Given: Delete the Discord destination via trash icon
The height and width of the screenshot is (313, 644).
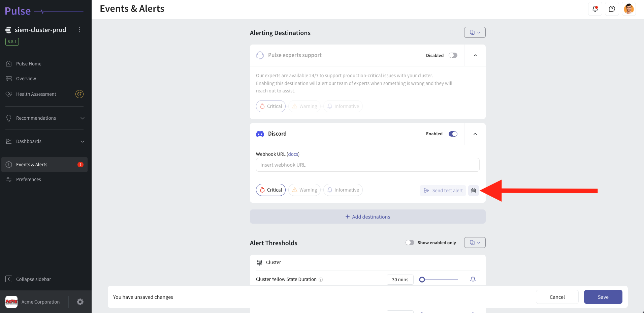Looking at the screenshot, I should pyautogui.click(x=473, y=190).
